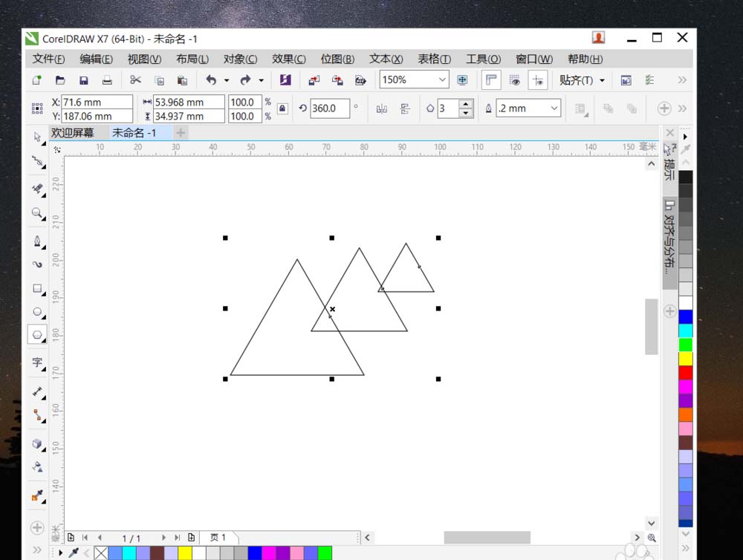Increase polygon points with the stepper
743x560 pixels.
466,103
